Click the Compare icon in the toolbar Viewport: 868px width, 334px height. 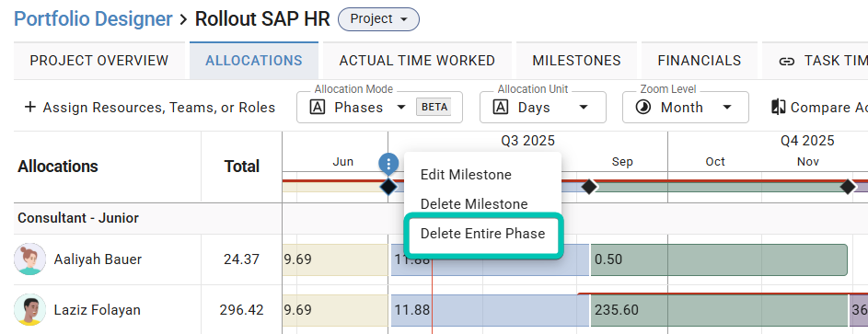pos(779,108)
